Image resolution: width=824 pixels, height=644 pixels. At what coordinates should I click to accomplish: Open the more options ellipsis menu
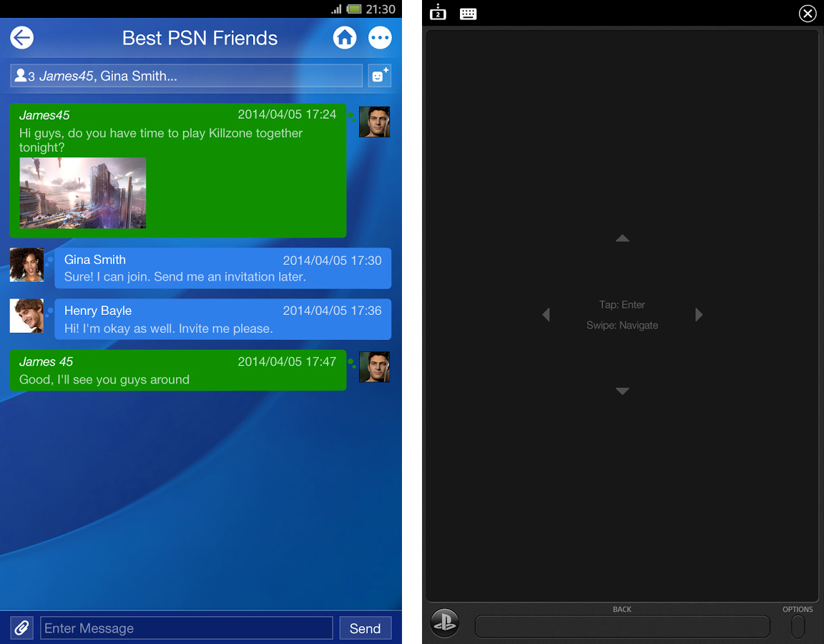pyautogui.click(x=380, y=38)
